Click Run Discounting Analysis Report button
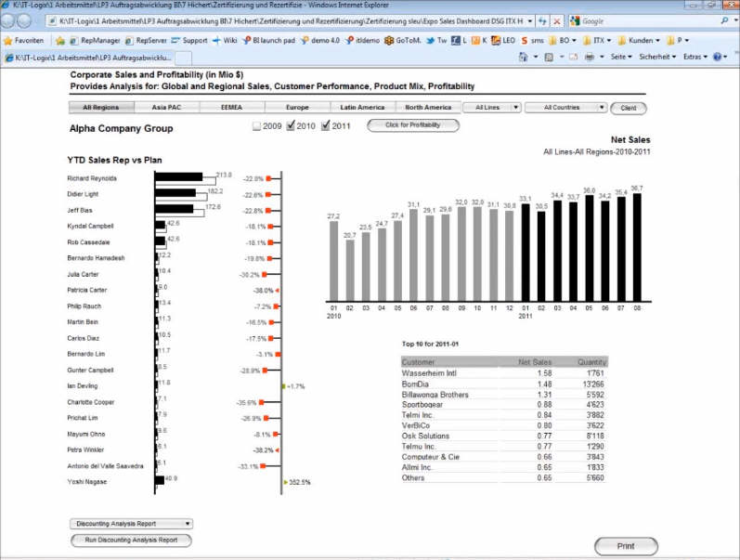 pos(131,540)
